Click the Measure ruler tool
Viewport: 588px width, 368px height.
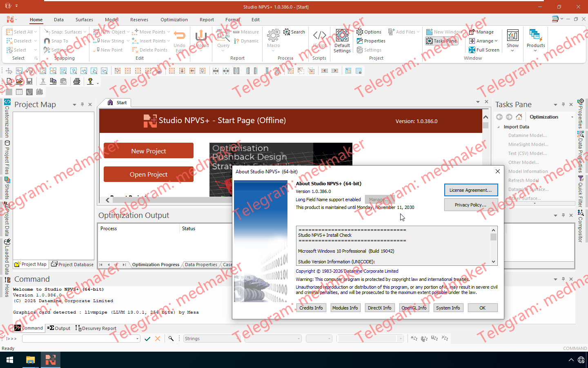[x=246, y=32]
